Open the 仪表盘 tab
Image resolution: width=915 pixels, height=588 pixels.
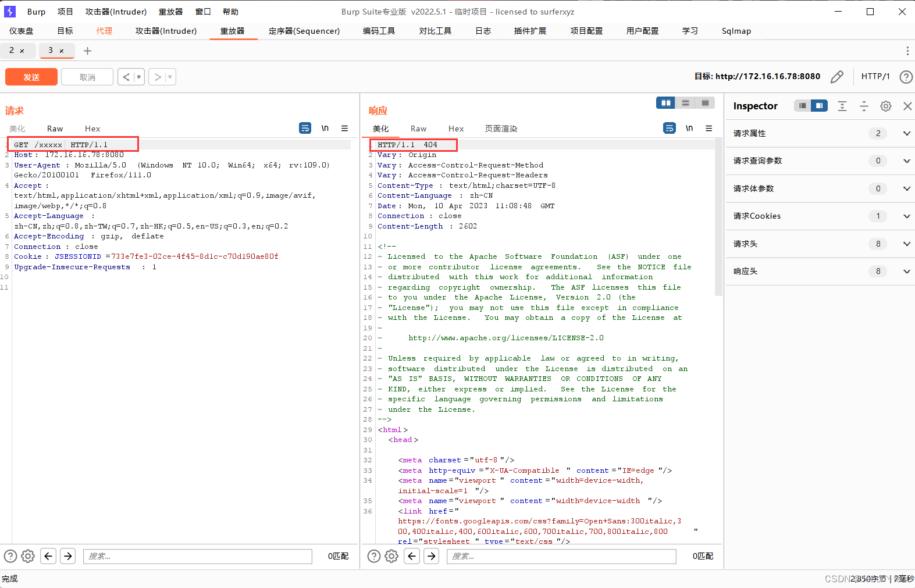pos(22,31)
